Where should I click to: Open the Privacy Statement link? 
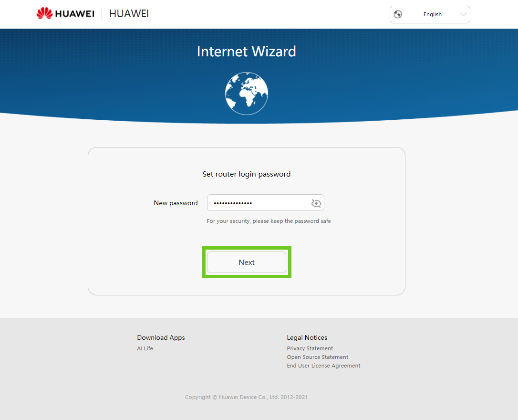(x=310, y=348)
